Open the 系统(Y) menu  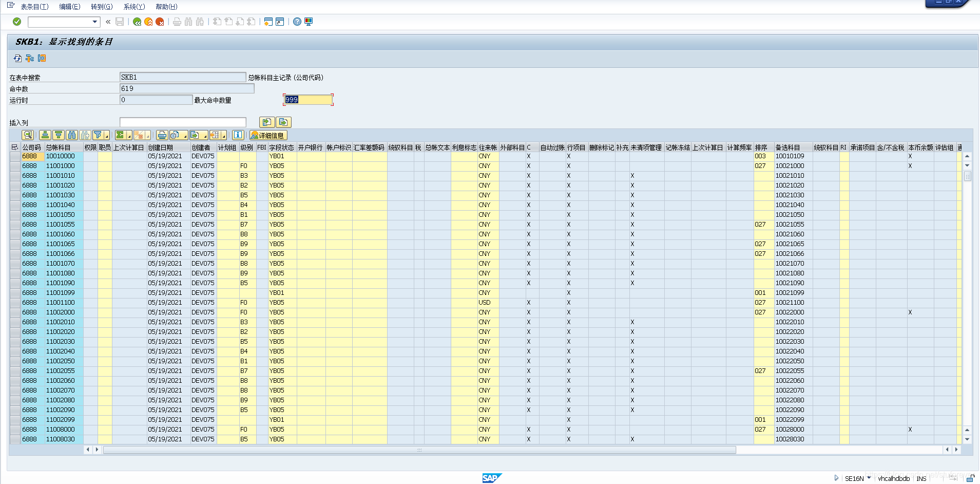click(x=134, y=7)
